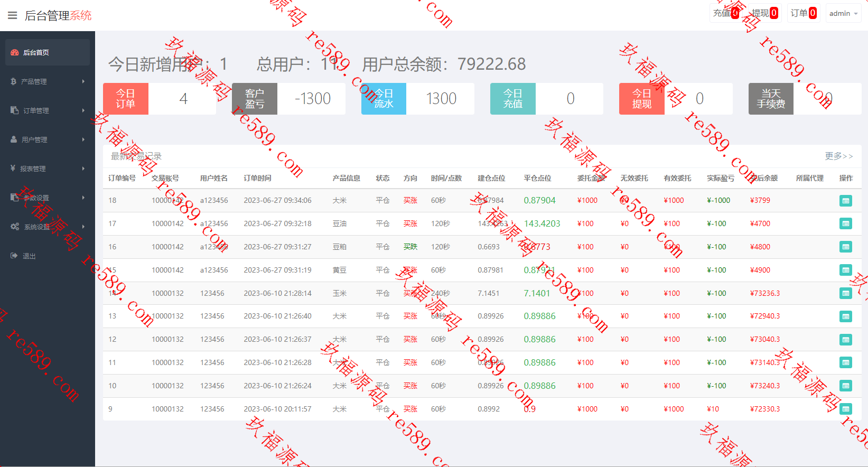Click timestamp 2023-06-27 09:34:06

(x=277, y=200)
